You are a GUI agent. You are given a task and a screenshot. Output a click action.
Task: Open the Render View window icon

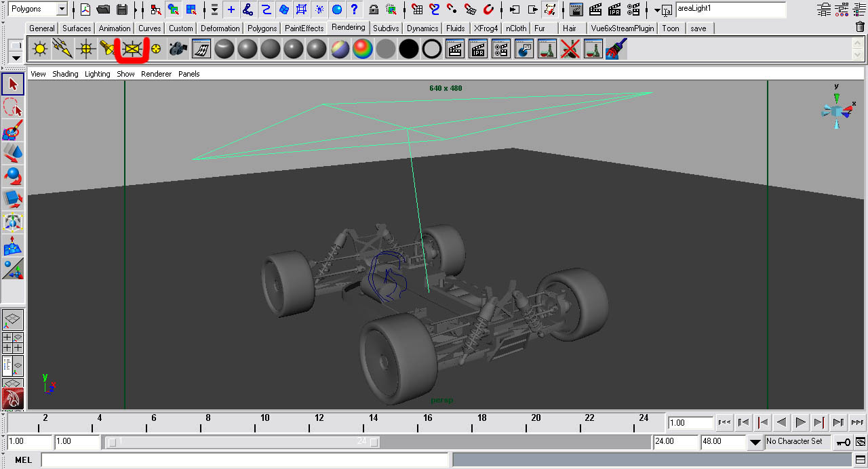point(576,9)
